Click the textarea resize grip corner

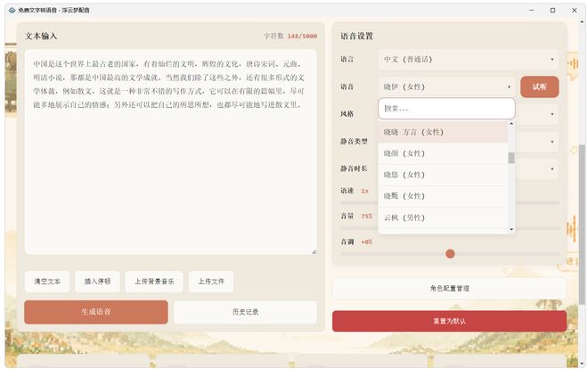[x=314, y=251]
